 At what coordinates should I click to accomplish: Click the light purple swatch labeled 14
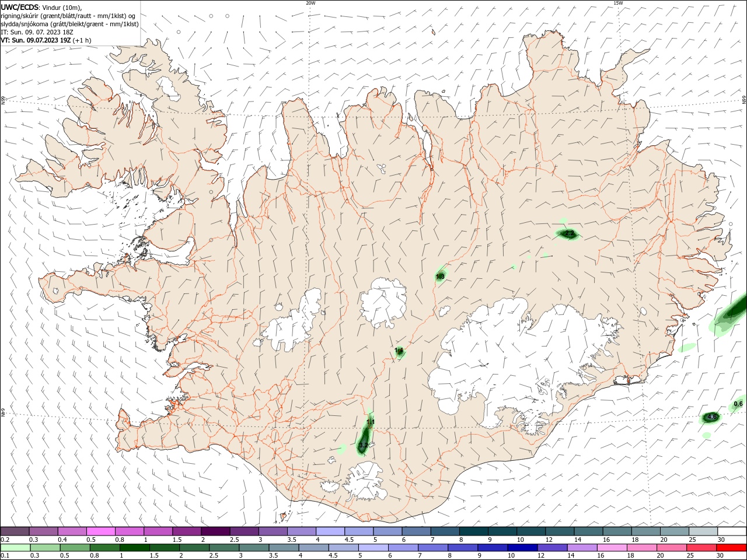click(581, 548)
